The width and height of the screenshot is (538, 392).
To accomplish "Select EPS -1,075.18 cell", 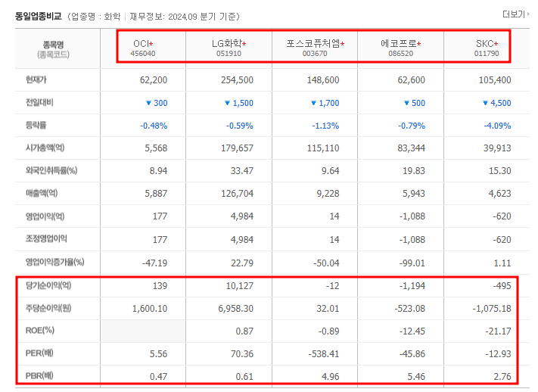I will tap(492, 308).
